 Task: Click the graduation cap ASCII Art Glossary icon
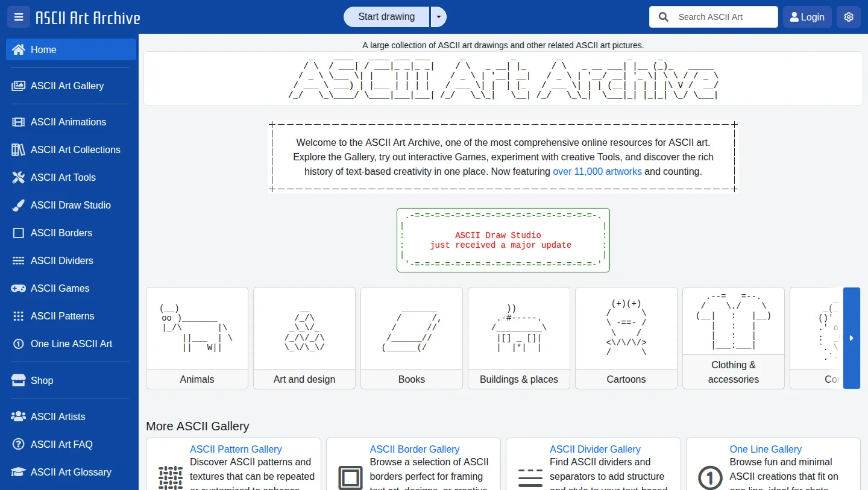(x=19, y=472)
